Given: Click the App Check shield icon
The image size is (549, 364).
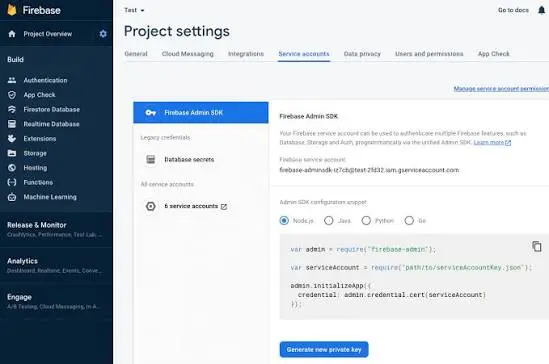Looking at the screenshot, I should [x=12, y=95].
